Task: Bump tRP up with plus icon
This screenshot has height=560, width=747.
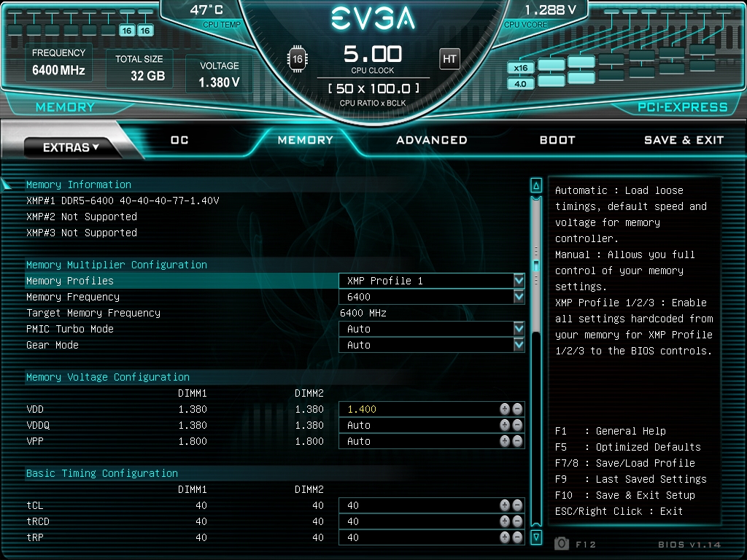Action: pyautogui.click(x=505, y=537)
